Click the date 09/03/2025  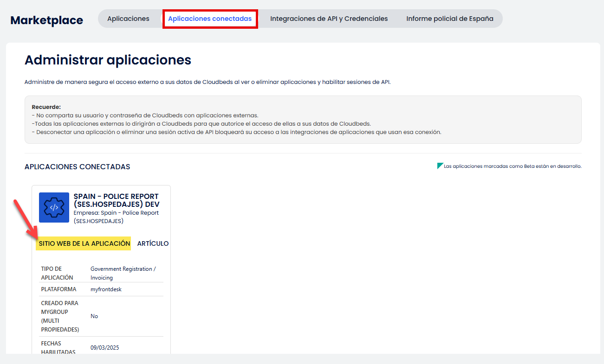coord(105,348)
